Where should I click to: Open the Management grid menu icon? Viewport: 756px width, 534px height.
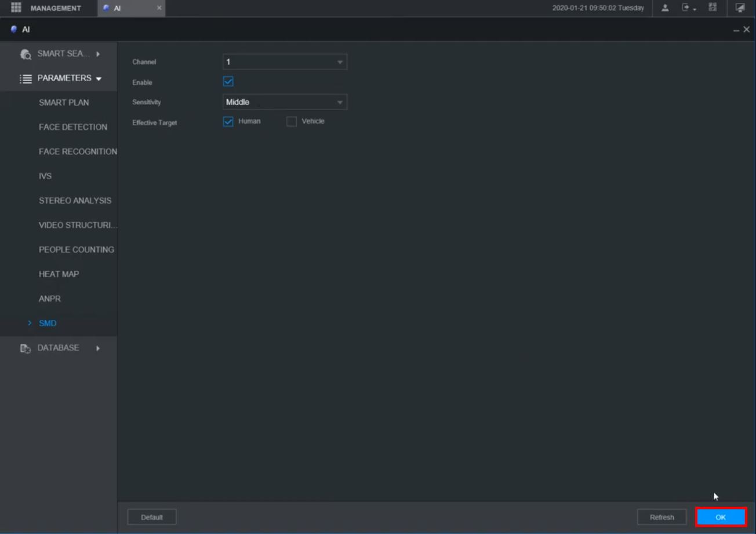pos(16,8)
